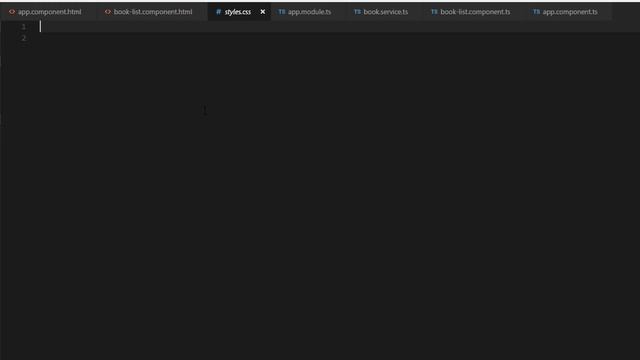Select the styles.css tab
640x360 pixels.
click(x=238, y=12)
